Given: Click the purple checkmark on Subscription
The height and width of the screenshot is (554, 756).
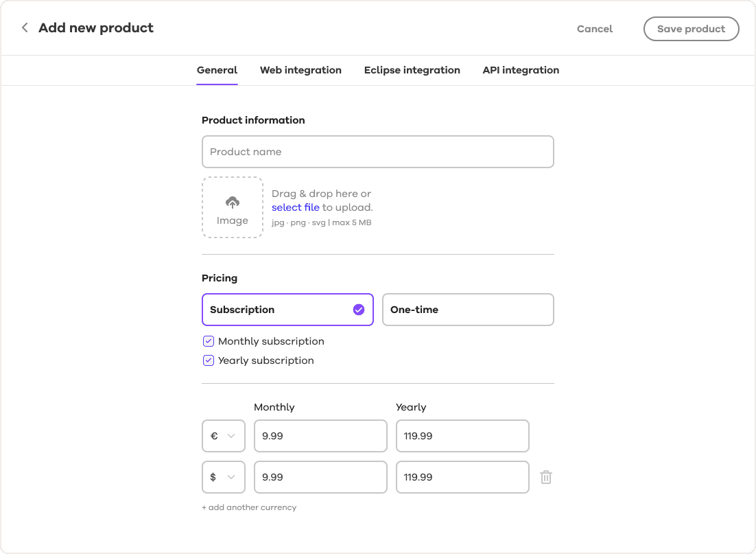Looking at the screenshot, I should pyautogui.click(x=358, y=310).
